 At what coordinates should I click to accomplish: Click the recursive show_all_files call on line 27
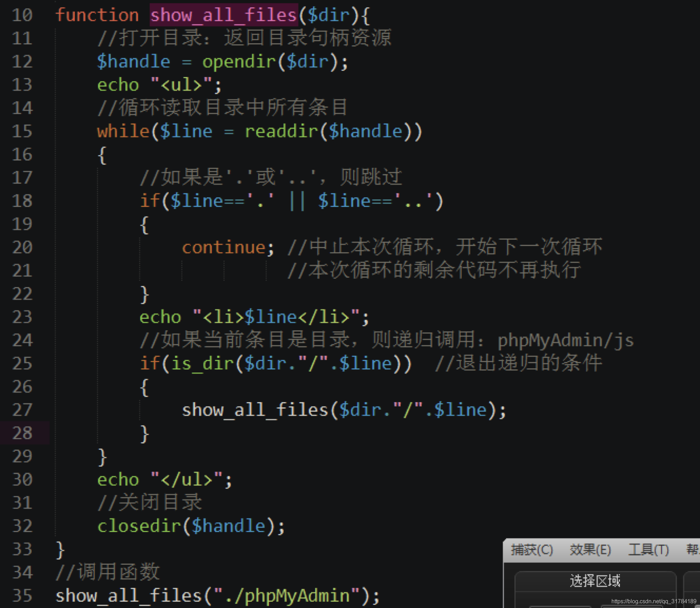[255, 410]
